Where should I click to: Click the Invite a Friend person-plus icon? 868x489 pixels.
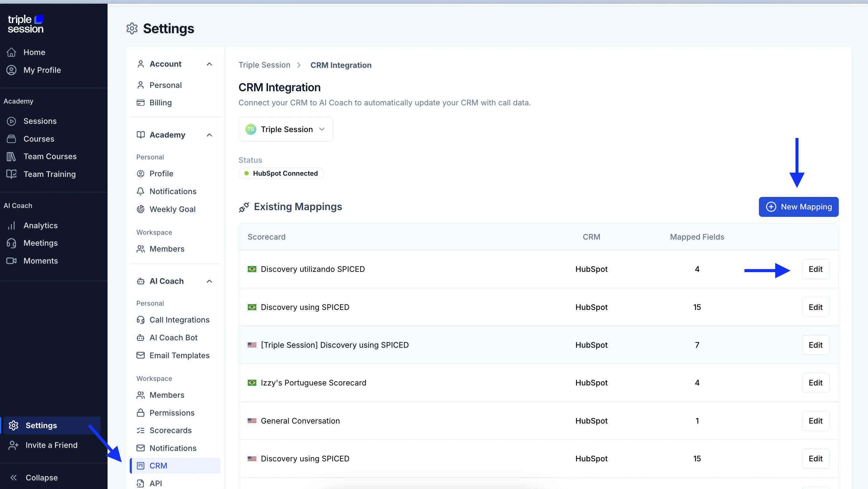(x=14, y=445)
